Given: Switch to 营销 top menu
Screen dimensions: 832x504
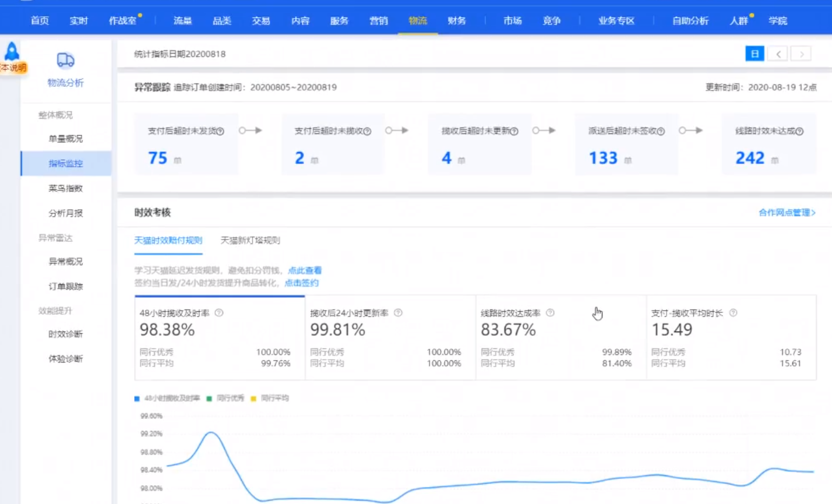Looking at the screenshot, I should click(x=379, y=21).
